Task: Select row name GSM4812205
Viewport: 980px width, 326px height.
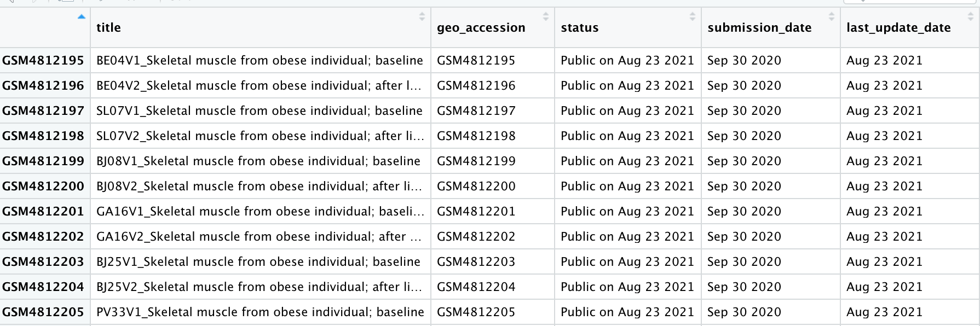Action: point(43,312)
